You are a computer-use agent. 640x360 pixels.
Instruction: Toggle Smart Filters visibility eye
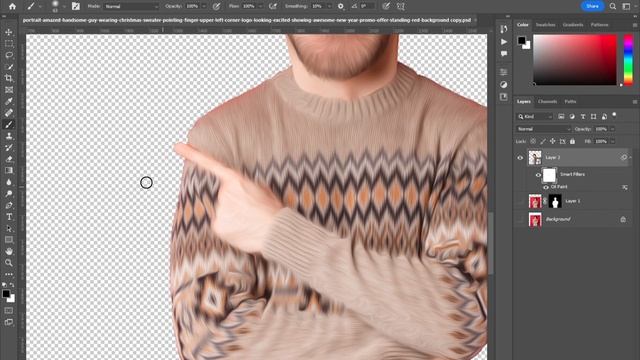tap(538, 175)
